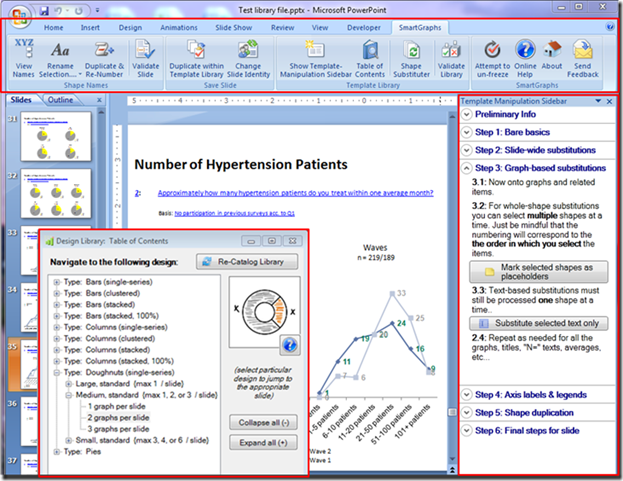
Task: Click help icon beside doughnut preview
Action: click(x=290, y=345)
